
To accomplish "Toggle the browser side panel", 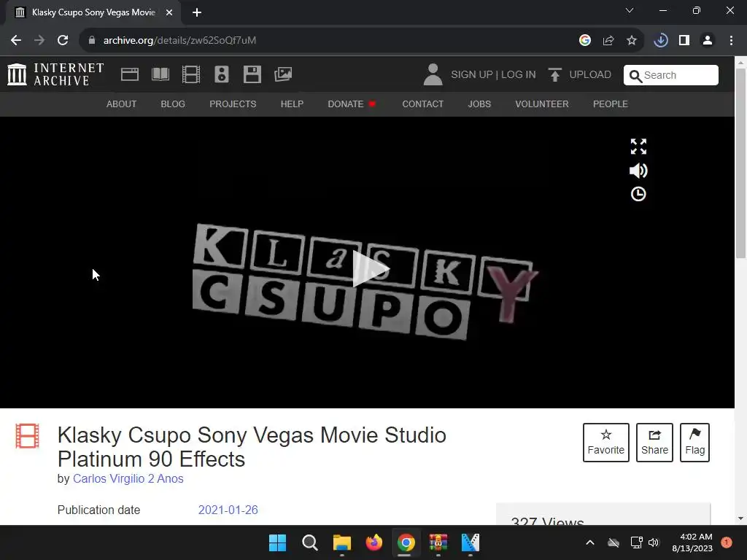I will tap(684, 41).
